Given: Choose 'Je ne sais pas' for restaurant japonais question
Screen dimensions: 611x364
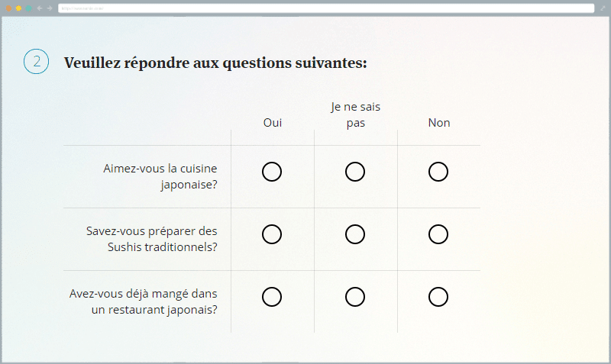Looking at the screenshot, I should tap(355, 296).
